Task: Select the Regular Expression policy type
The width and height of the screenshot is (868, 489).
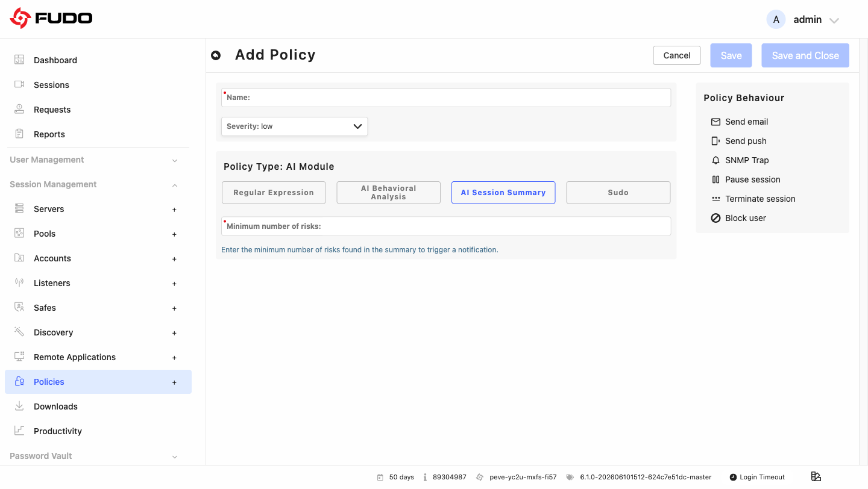Action: click(x=274, y=193)
